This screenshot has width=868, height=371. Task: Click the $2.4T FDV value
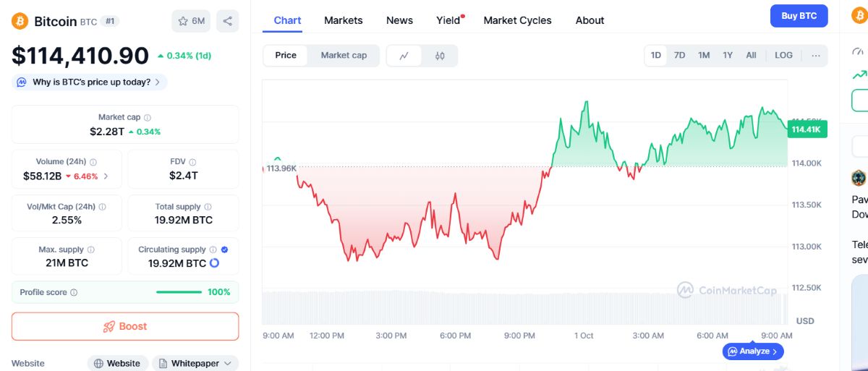[184, 176]
